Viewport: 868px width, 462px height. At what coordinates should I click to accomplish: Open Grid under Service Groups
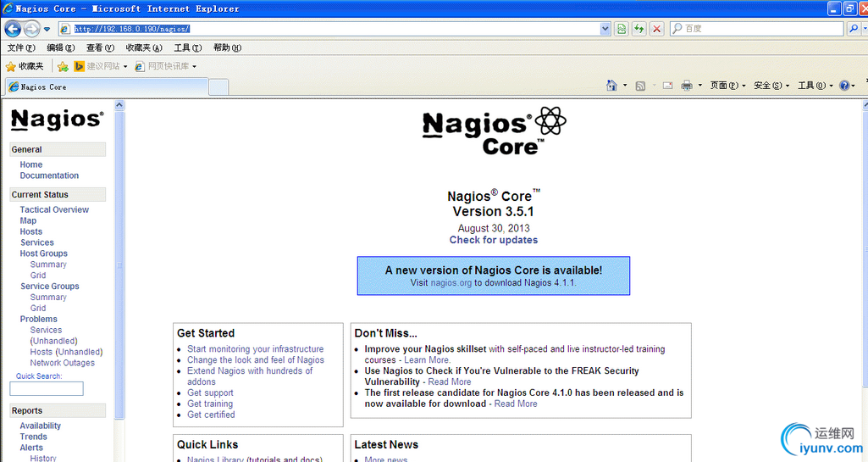click(38, 309)
